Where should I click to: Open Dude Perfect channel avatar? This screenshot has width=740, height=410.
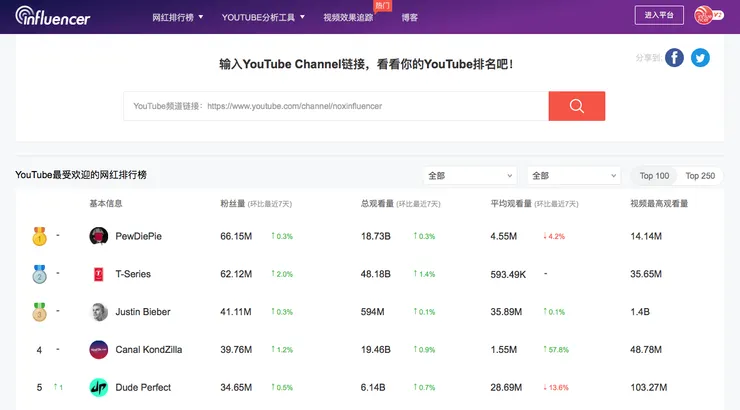pyautogui.click(x=99, y=387)
